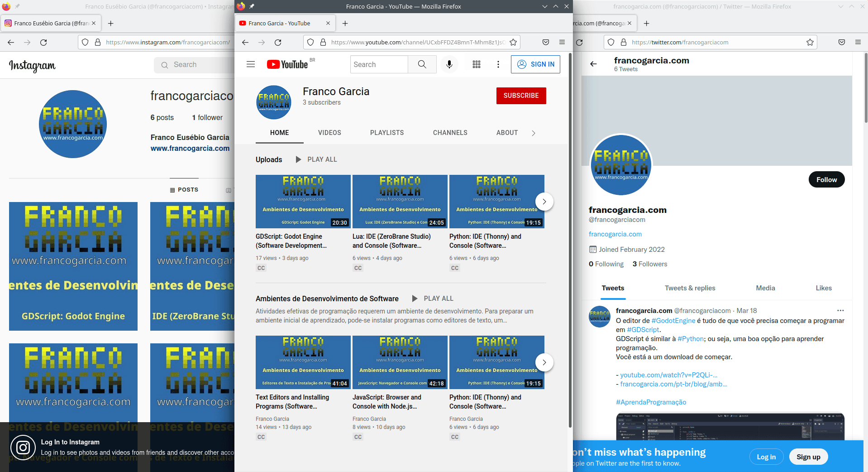The height and width of the screenshot is (472, 868).
Task: Close the Instagram browser tab
Action: click(94, 23)
